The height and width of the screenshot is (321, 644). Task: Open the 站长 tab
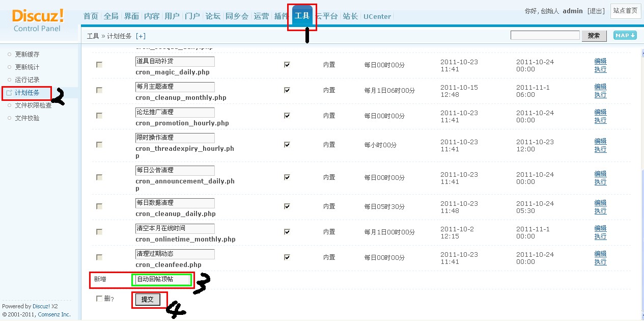pyautogui.click(x=350, y=16)
